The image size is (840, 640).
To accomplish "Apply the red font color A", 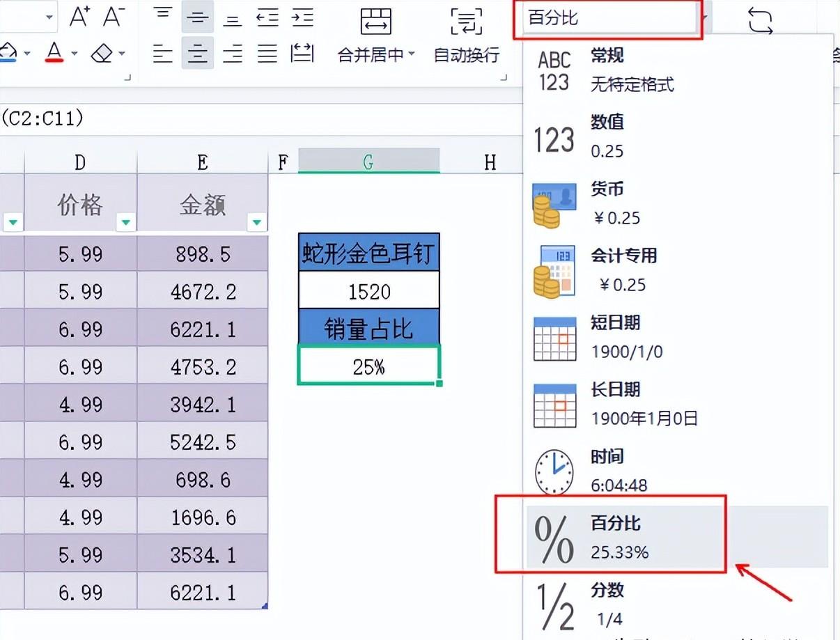I will [55, 52].
